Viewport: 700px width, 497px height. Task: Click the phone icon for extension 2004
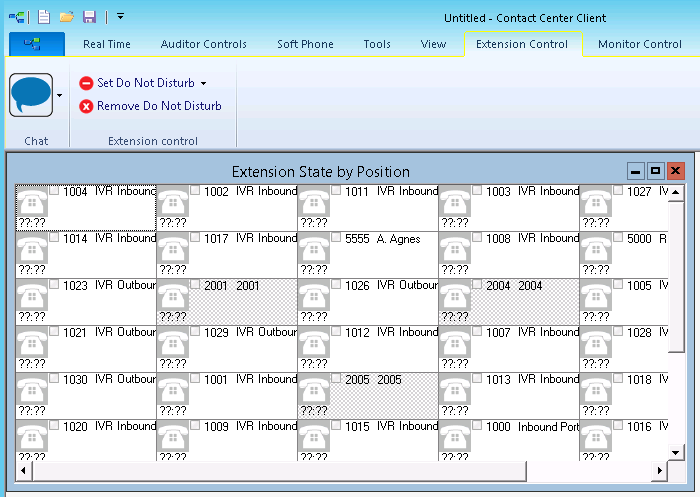click(455, 296)
